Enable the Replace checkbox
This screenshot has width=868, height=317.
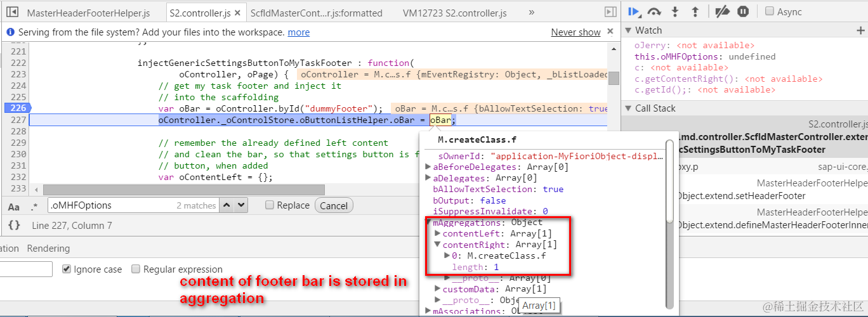[270, 205]
